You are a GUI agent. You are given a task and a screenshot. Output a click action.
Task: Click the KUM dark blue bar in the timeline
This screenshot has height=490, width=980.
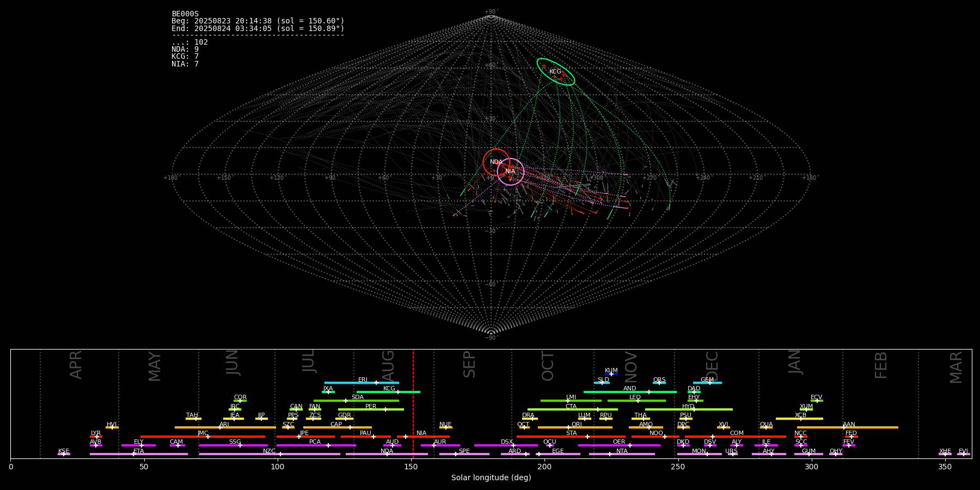pos(611,374)
